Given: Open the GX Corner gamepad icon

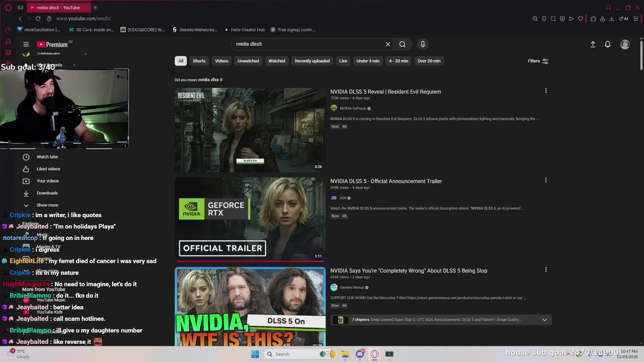Looking at the screenshot, I should [20, 8].
